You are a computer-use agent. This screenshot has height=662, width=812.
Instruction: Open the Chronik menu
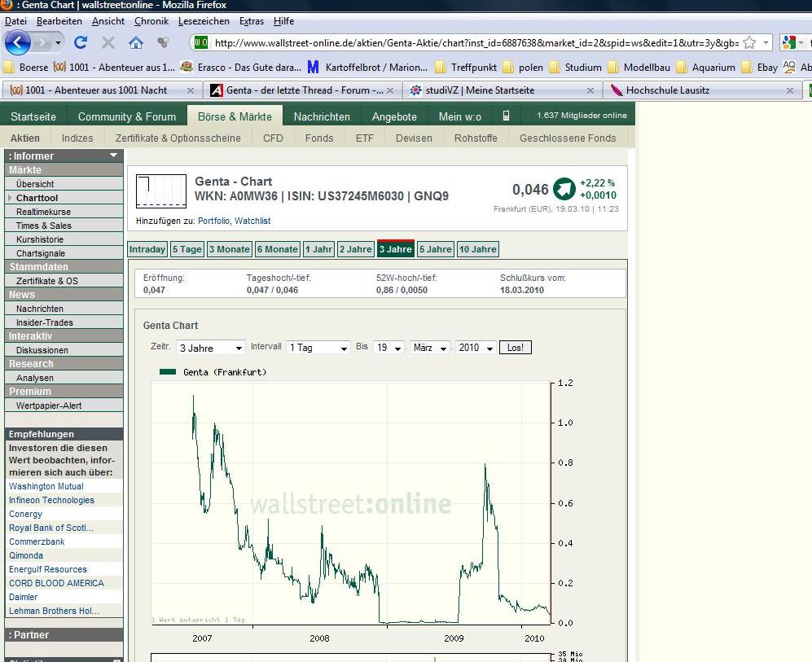click(x=151, y=21)
